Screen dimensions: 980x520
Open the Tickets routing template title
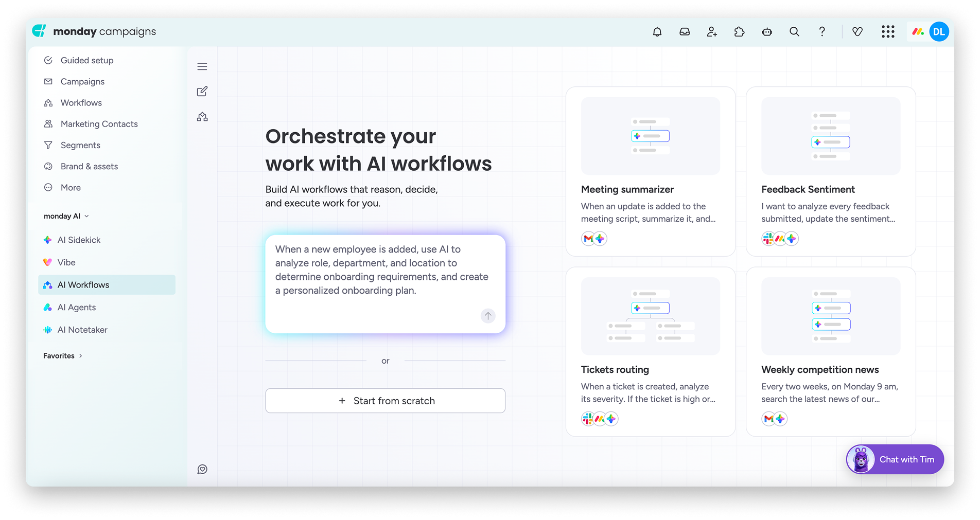pos(615,370)
